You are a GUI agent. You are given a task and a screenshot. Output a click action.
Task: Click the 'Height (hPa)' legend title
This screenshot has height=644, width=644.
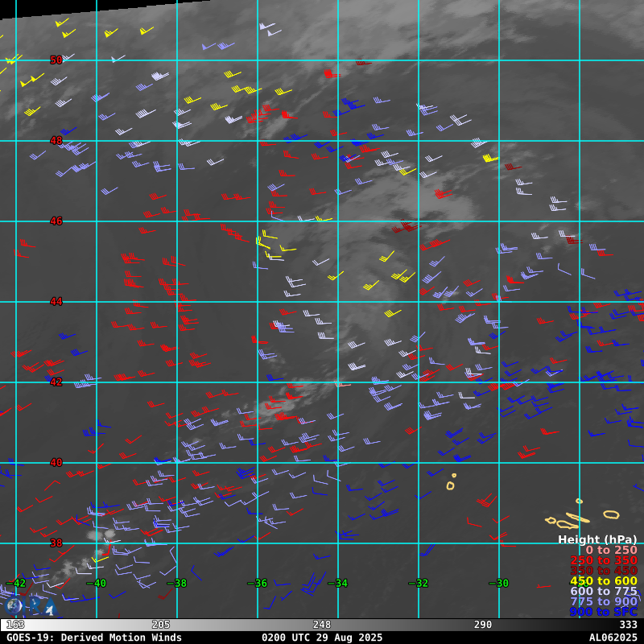pos(597,539)
